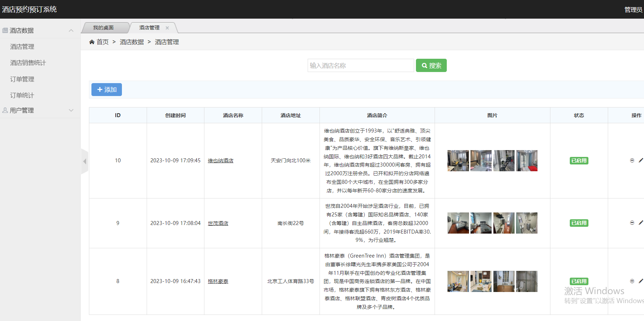Click the 用户管理 user icon in sidebar
This screenshot has width=644, height=321.
click(x=5, y=110)
